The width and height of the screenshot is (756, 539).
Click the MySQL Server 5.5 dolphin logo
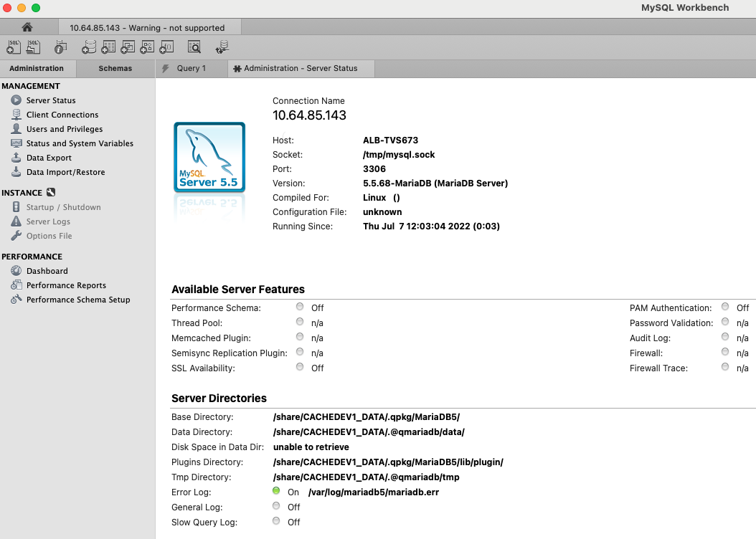click(x=209, y=158)
